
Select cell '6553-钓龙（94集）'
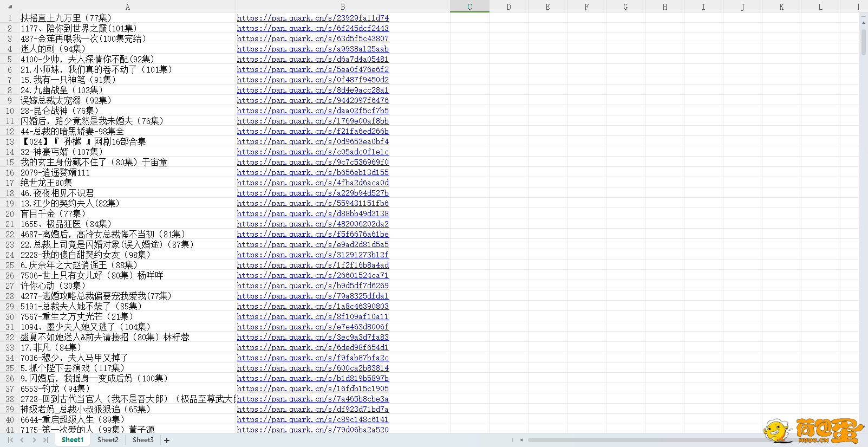click(127, 388)
